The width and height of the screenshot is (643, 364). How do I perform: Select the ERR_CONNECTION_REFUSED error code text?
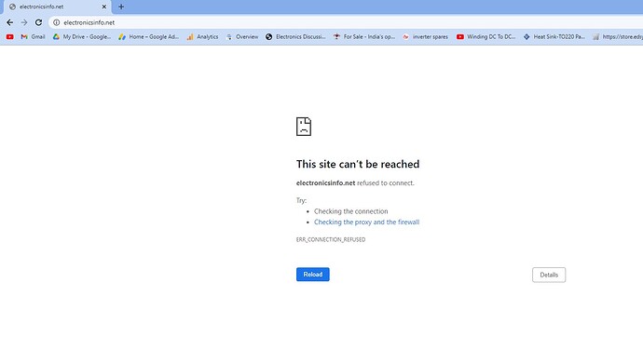[x=331, y=239]
